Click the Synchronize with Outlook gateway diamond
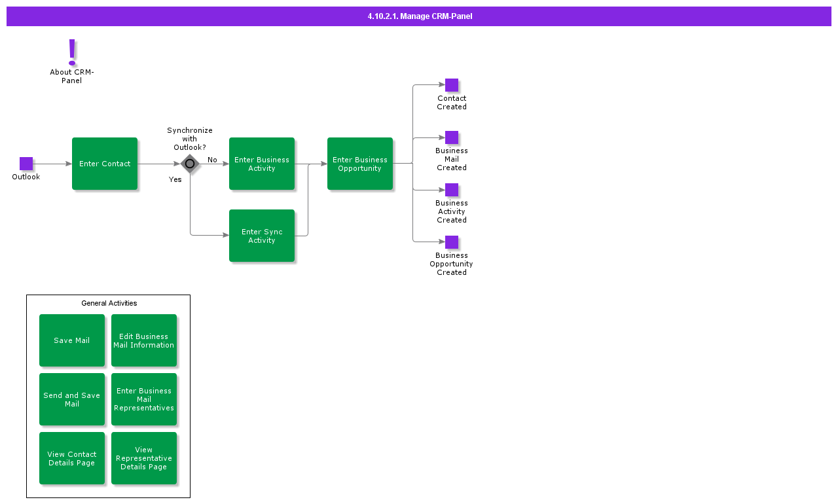 190,164
